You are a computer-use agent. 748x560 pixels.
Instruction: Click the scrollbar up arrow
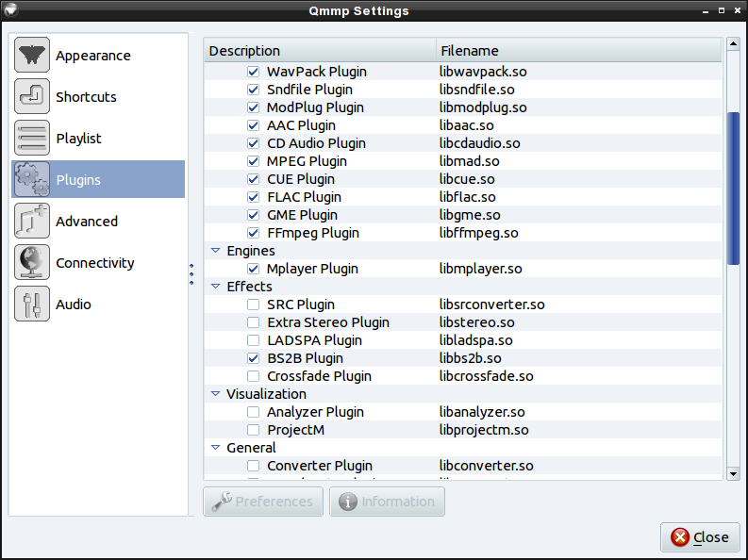[x=733, y=44]
